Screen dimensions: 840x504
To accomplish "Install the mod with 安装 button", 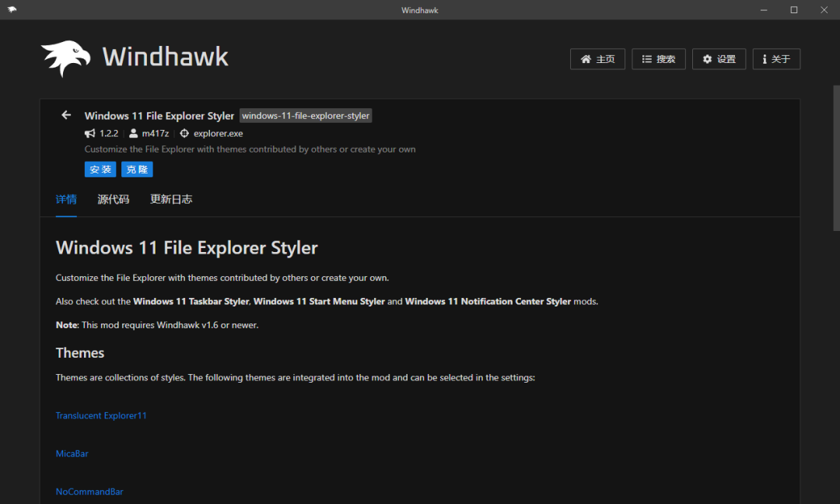I will (100, 170).
